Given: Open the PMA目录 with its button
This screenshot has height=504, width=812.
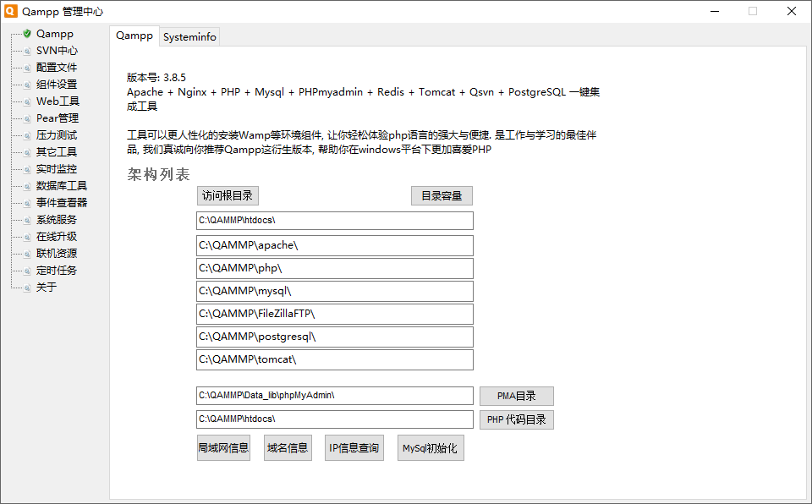Looking at the screenshot, I should click(516, 395).
